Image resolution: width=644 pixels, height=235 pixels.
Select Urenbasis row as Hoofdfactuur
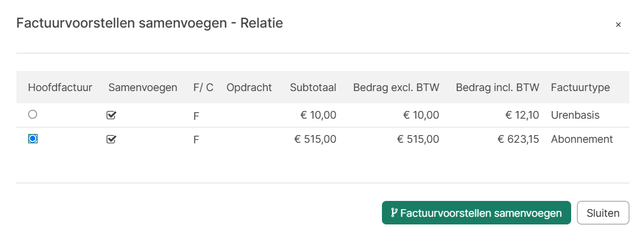point(32,115)
